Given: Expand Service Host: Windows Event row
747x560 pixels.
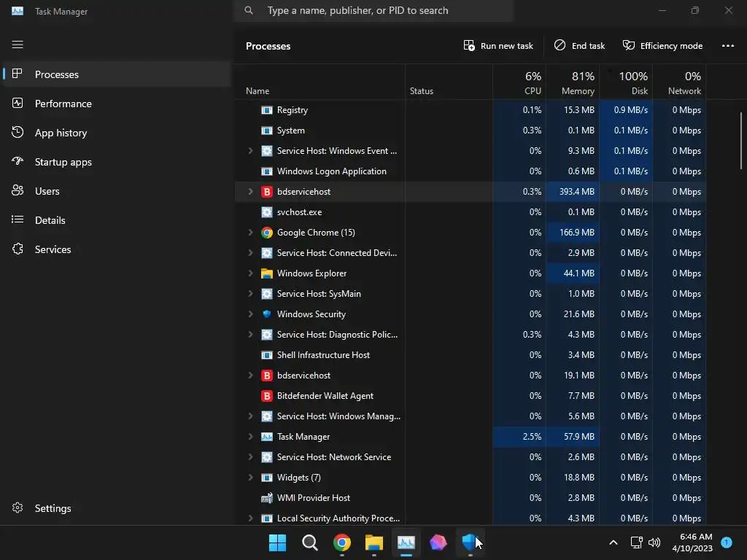Looking at the screenshot, I should coord(251,150).
